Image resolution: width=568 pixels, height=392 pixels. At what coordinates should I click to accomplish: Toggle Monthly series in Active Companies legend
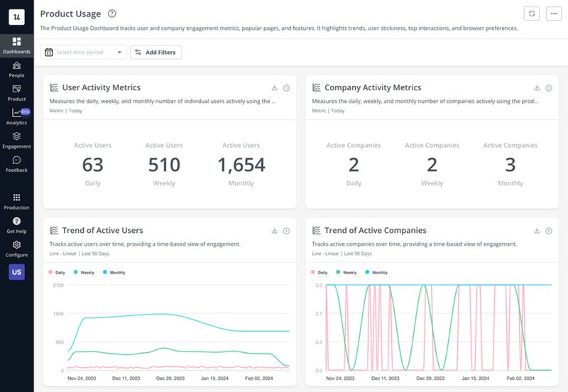pos(376,272)
